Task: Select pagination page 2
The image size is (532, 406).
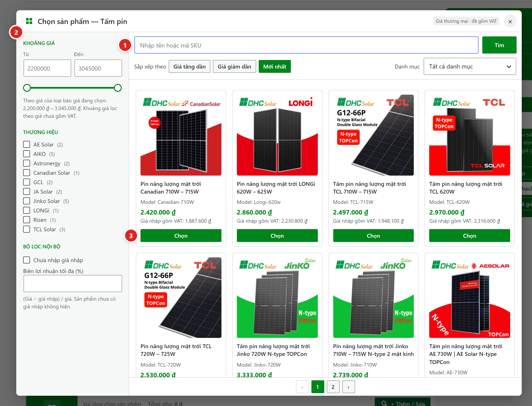Action: click(333, 387)
